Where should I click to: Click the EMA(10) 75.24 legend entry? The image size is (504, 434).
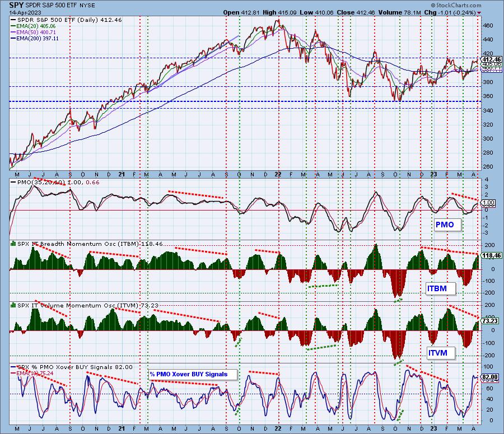pyautogui.click(x=32, y=373)
